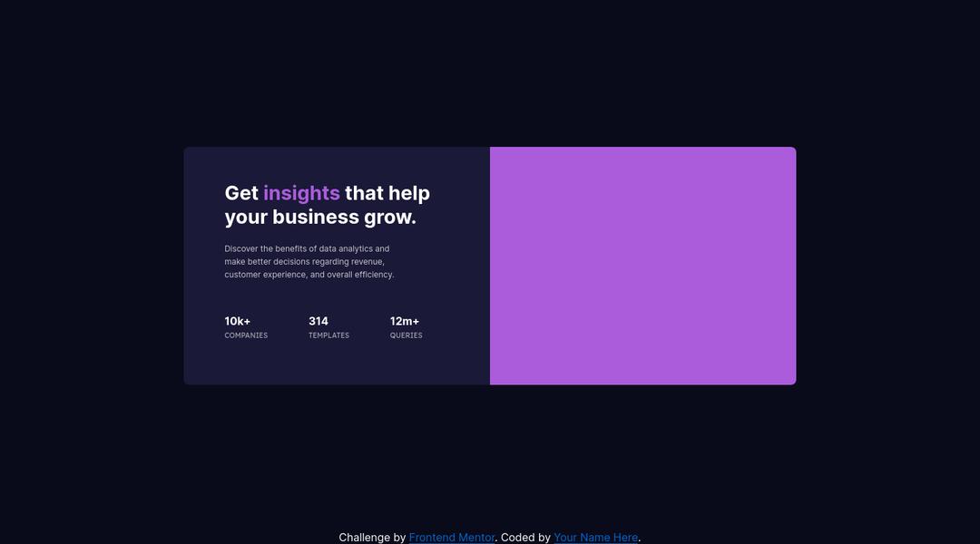Click the word "Get" in the heading

(241, 193)
